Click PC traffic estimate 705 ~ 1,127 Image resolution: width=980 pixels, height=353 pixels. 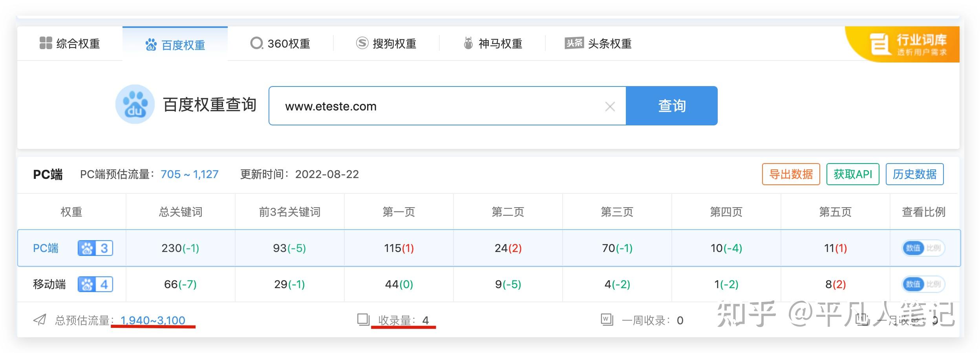coord(190,174)
